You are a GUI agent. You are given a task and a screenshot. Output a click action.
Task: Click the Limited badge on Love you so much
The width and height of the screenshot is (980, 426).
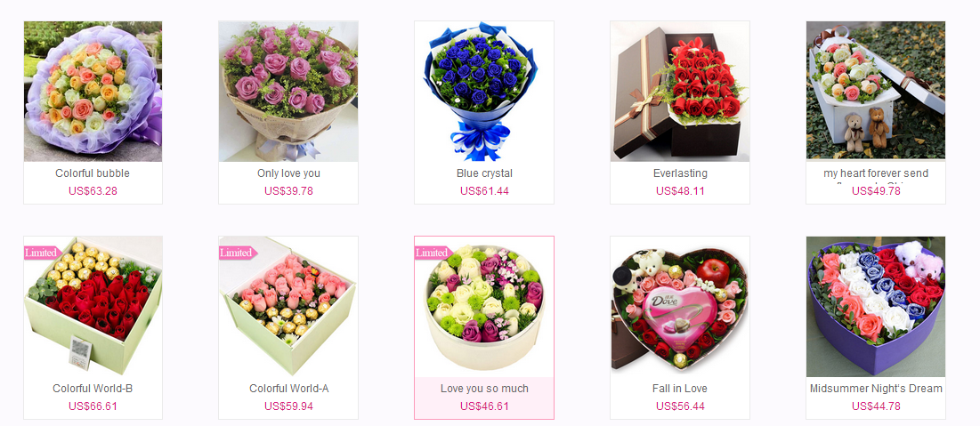coord(434,253)
